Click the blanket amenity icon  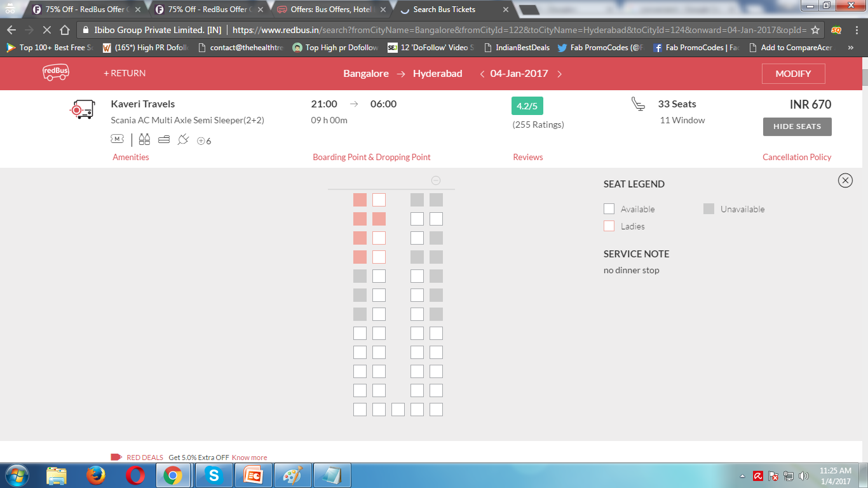[164, 139]
